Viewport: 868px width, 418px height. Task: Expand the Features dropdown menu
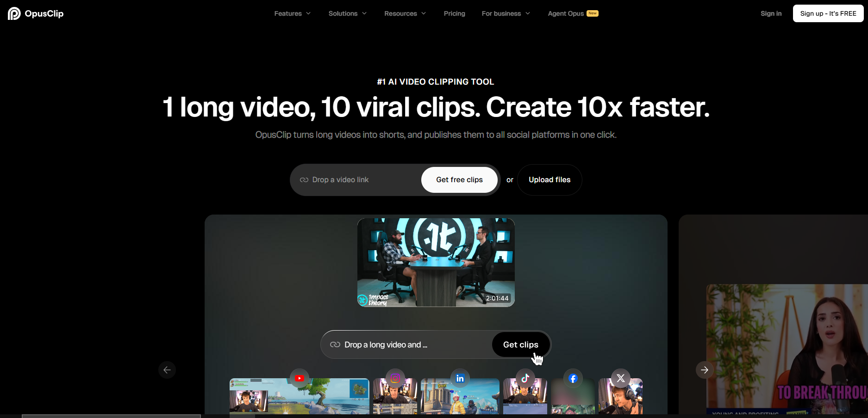click(x=293, y=13)
